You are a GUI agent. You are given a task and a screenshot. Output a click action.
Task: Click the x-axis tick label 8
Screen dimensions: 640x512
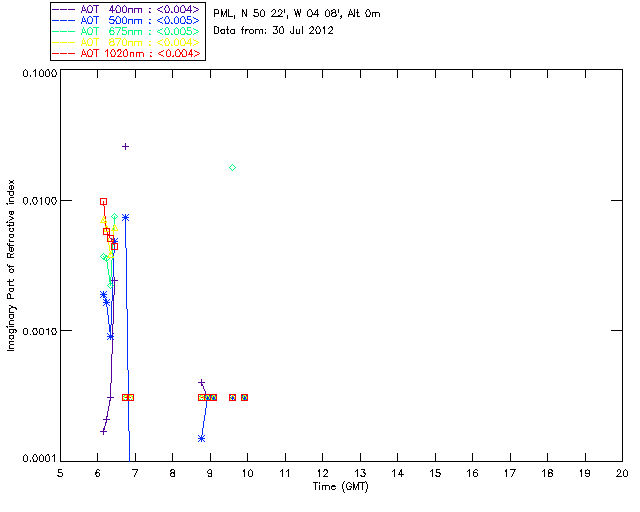(x=173, y=473)
